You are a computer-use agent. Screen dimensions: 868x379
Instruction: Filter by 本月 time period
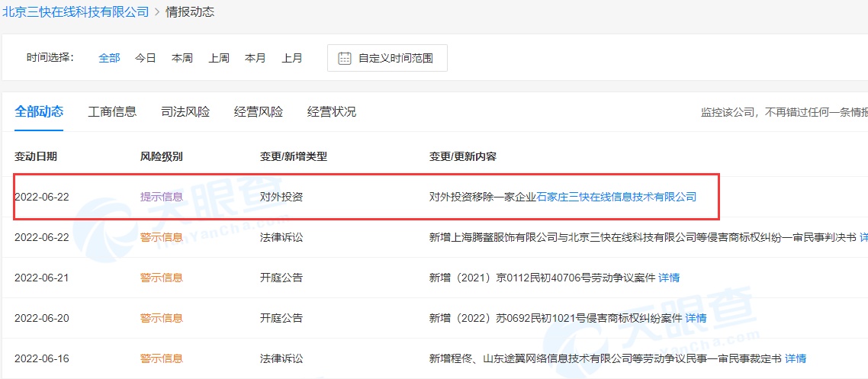[x=256, y=58]
